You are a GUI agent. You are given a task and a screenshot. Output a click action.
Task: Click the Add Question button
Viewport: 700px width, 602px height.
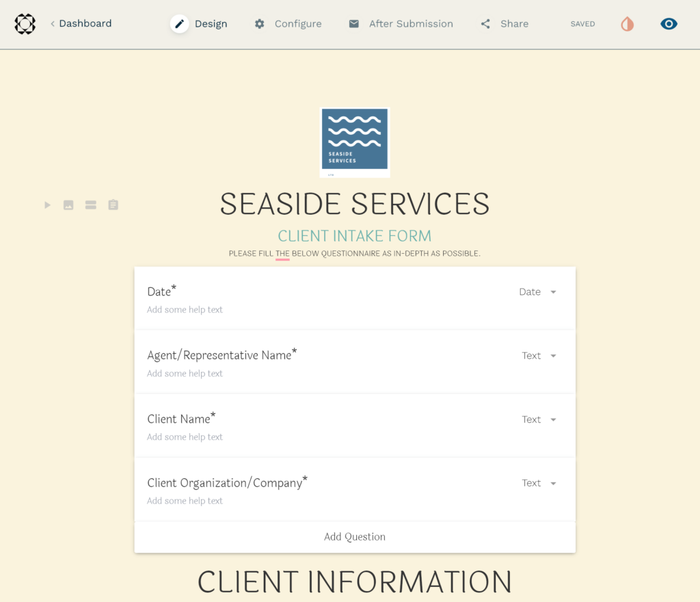tap(354, 537)
